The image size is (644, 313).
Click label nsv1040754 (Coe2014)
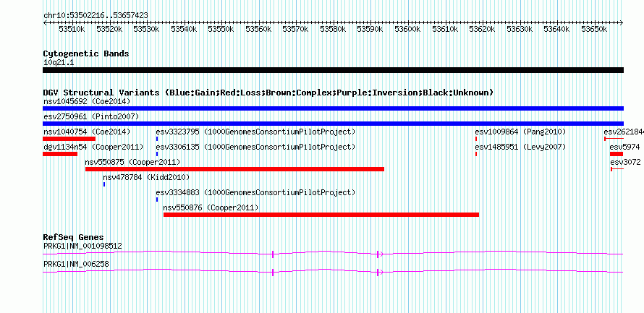point(87,132)
